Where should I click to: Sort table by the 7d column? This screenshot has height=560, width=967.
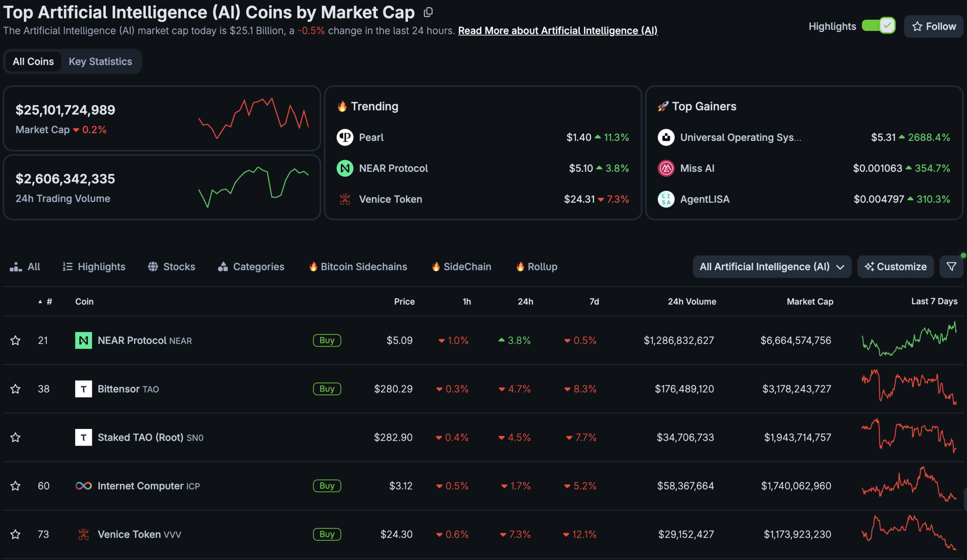tap(594, 301)
